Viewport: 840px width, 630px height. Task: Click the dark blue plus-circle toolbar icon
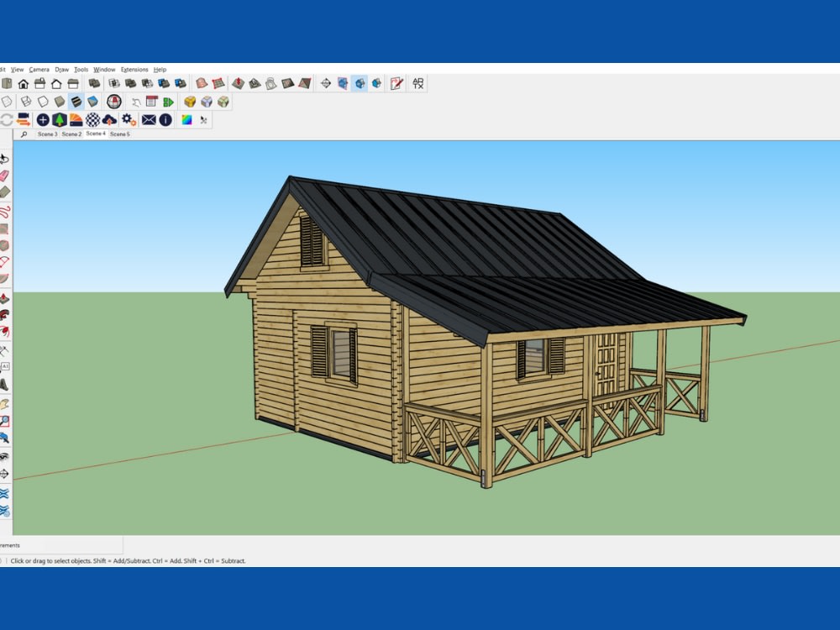pyautogui.click(x=43, y=119)
